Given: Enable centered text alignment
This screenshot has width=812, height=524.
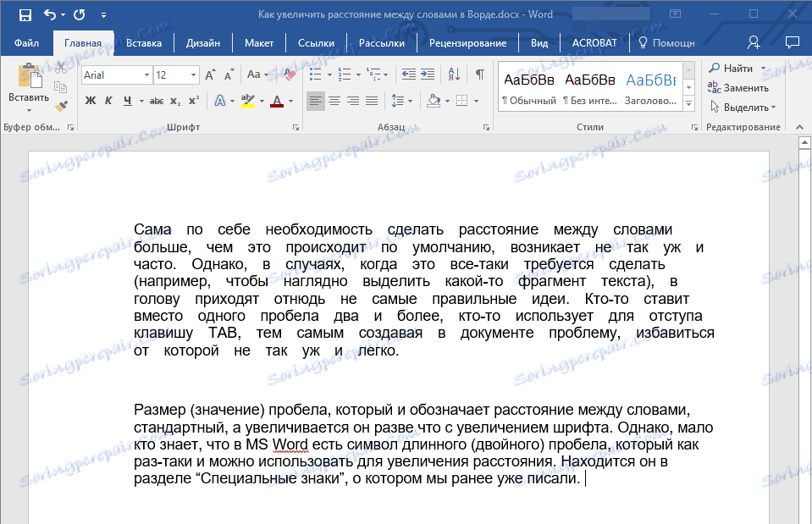Looking at the screenshot, I should pyautogui.click(x=334, y=101).
